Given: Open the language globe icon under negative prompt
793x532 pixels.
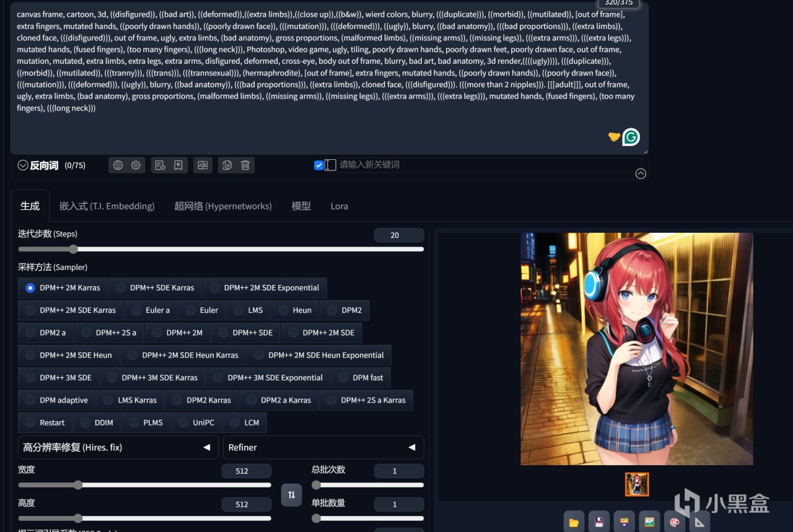Looking at the screenshot, I should 118,165.
